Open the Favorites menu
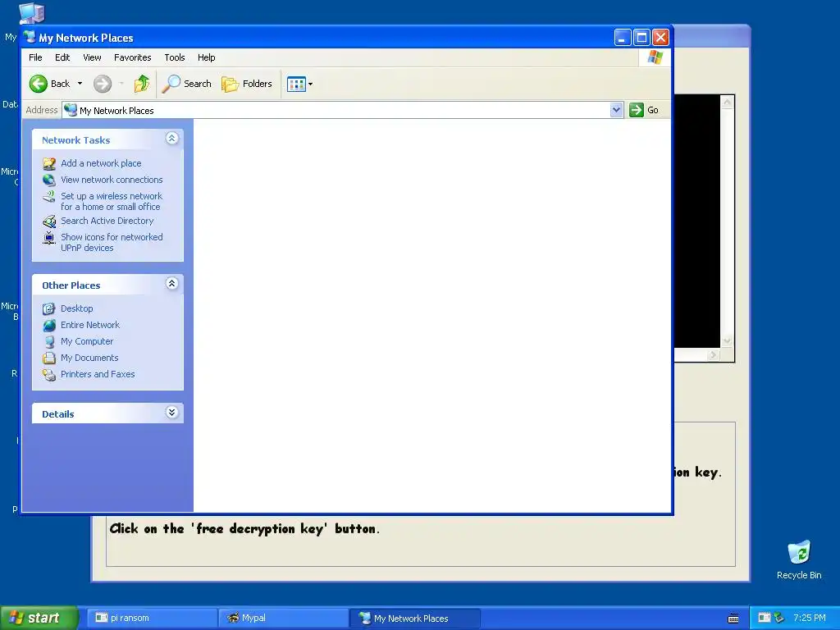Viewport: 840px width, 630px height. (132, 57)
